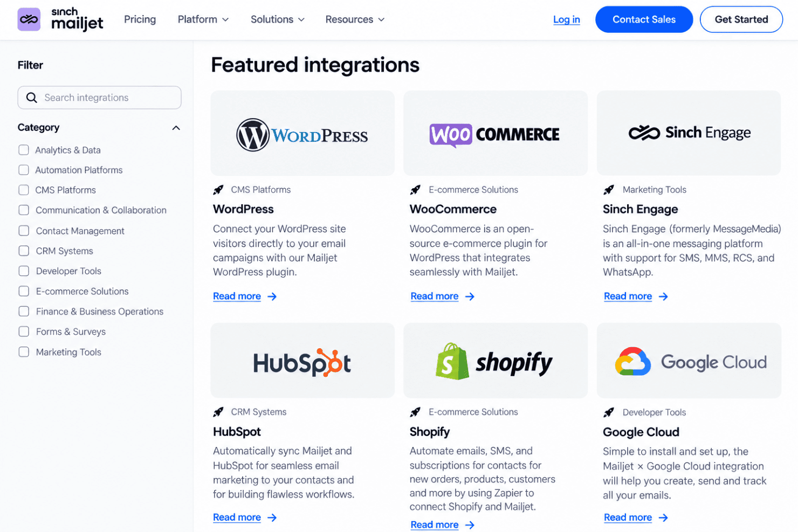Open the Shopify logo card image
The width and height of the screenshot is (798, 532).
495,361
